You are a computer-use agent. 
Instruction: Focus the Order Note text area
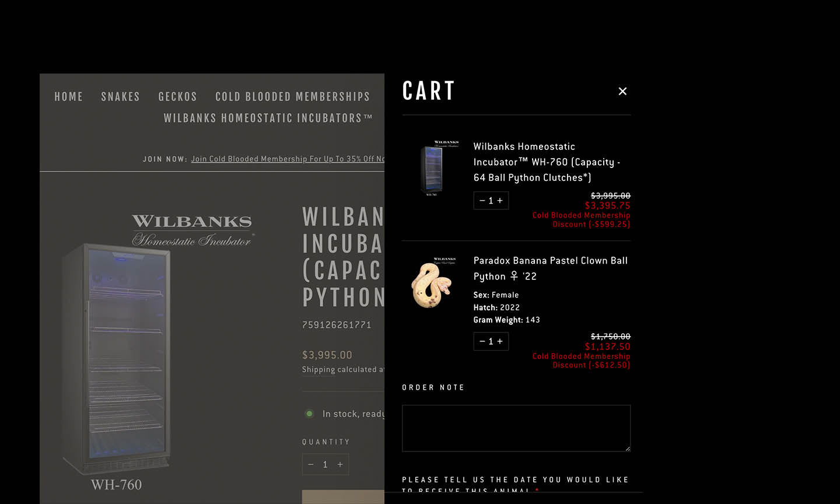pos(516,428)
